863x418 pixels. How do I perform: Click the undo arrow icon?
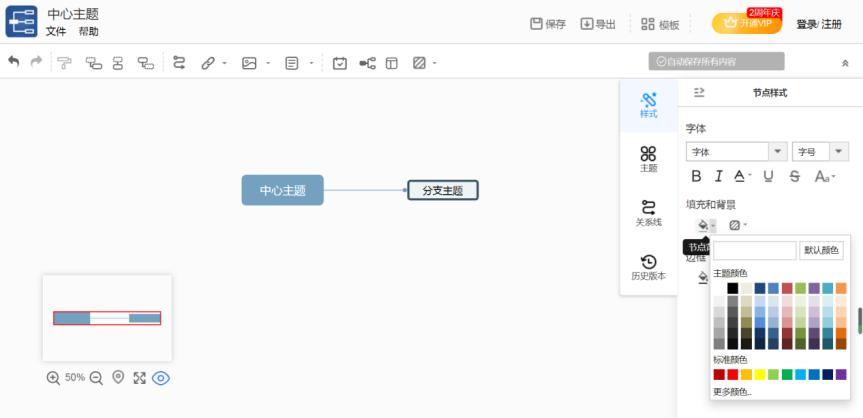14,62
